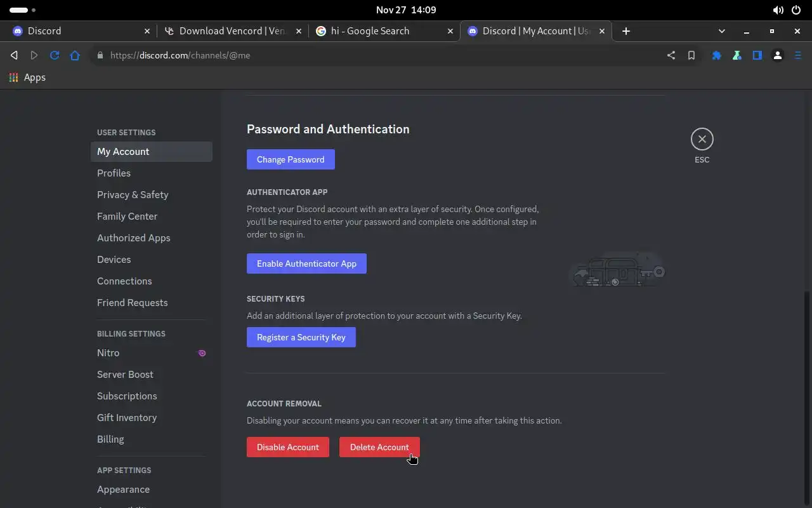Open Connections settings
This screenshot has width=812, height=508.
pyautogui.click(x=151, y=281)
